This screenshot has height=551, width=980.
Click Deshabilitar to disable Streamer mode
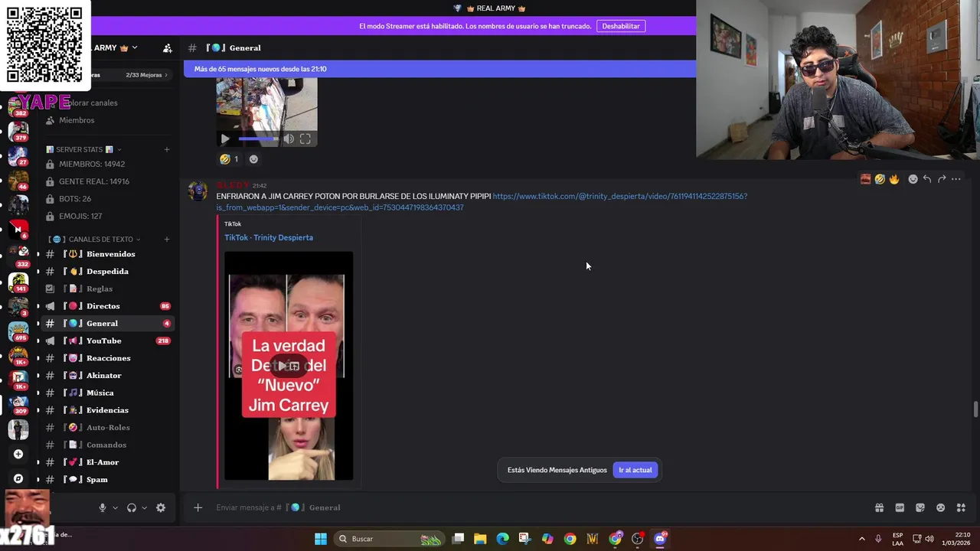point(620,26)
